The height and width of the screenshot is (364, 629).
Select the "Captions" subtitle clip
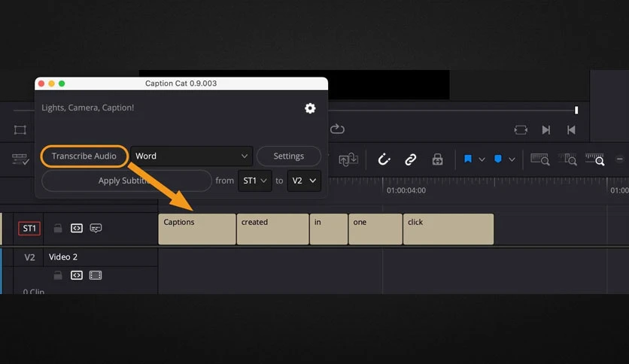tap(197, 229)
